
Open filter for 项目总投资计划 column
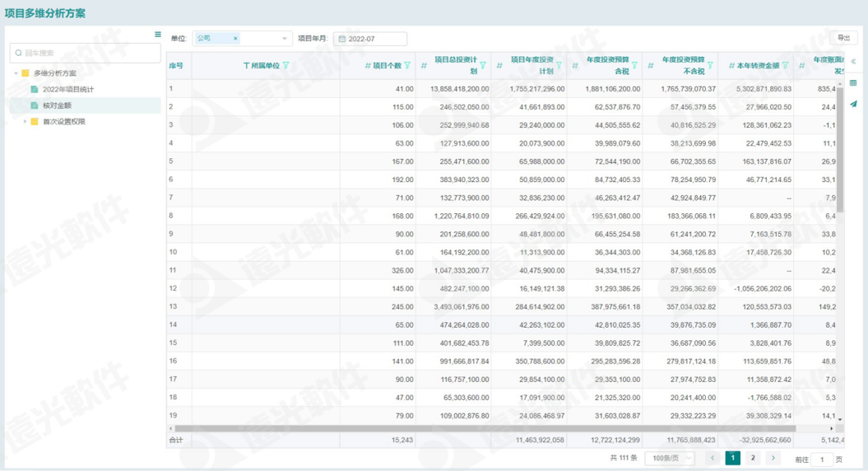(x=483, y=66)
